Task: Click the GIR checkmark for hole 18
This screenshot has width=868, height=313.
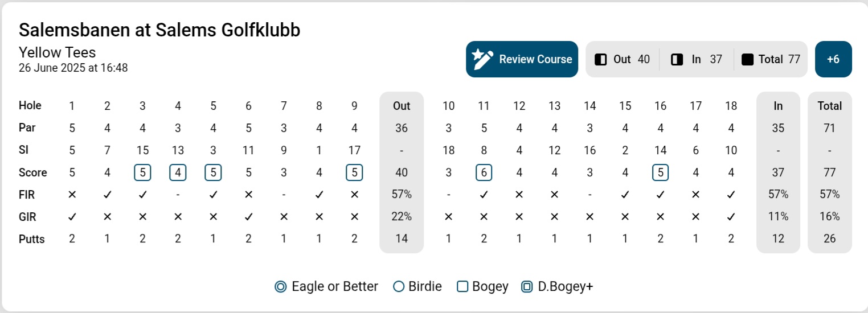Action: 731,217
